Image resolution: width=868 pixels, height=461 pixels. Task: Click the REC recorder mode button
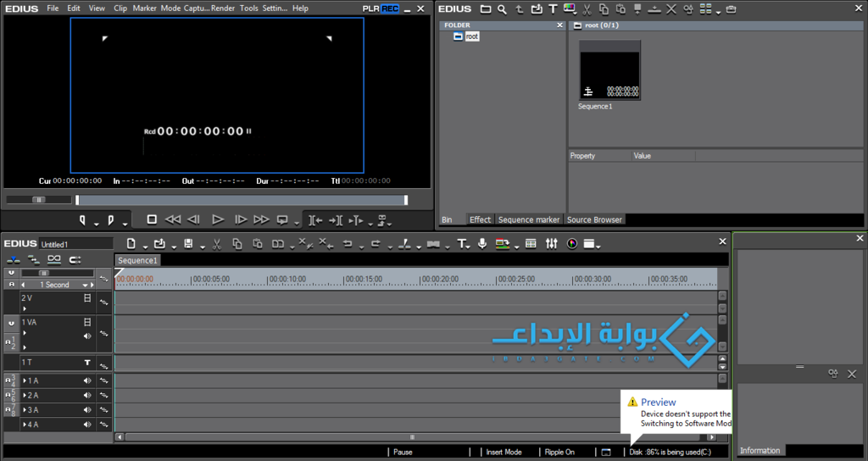point(390,8)
